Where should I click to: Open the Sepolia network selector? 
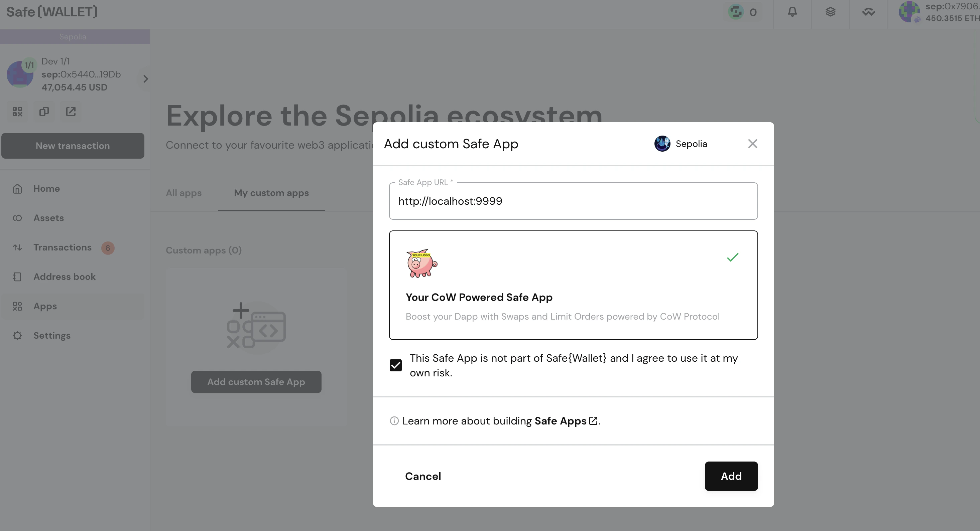pyautogui.click(x=73, y=36)
